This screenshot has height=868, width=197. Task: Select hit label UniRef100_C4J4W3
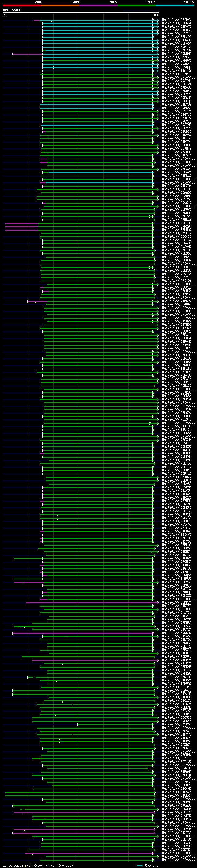176,40
